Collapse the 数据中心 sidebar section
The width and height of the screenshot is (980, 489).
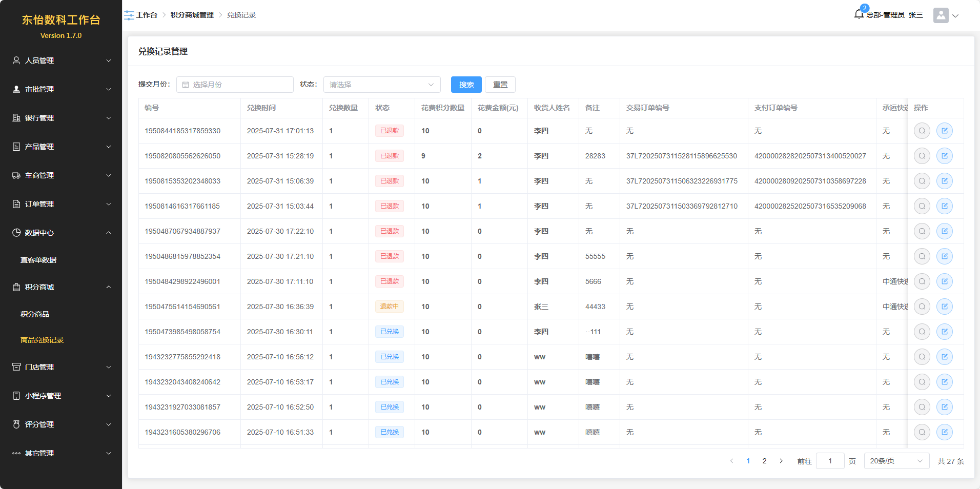click(61, 233)
